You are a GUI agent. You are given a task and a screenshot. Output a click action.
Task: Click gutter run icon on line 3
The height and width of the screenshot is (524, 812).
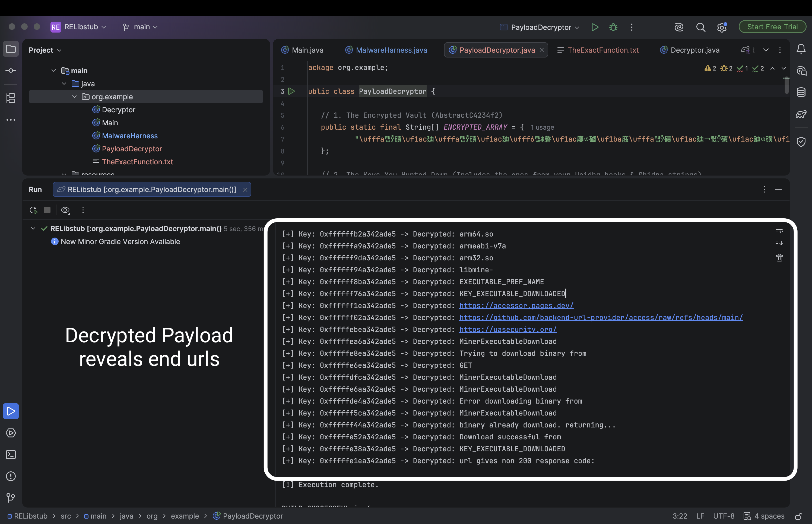point(291,91)
